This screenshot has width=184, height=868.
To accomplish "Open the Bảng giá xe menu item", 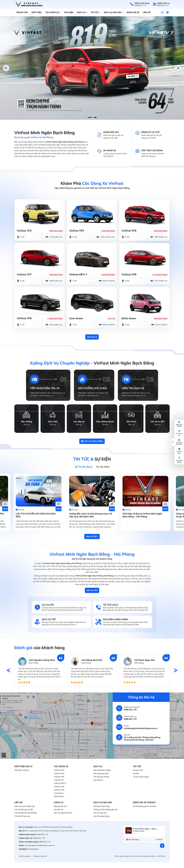I will [133, 12].
